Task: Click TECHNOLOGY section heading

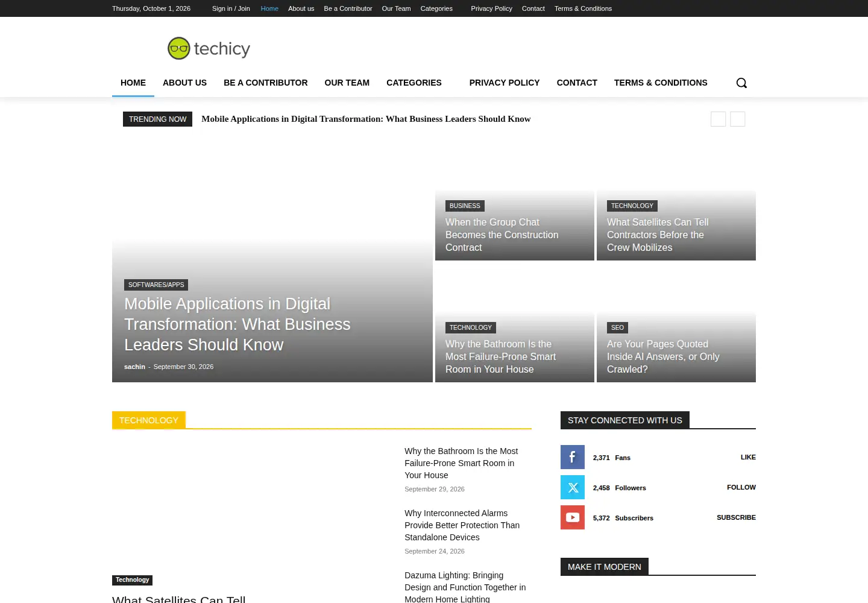Action: click(x=148, y=420)
